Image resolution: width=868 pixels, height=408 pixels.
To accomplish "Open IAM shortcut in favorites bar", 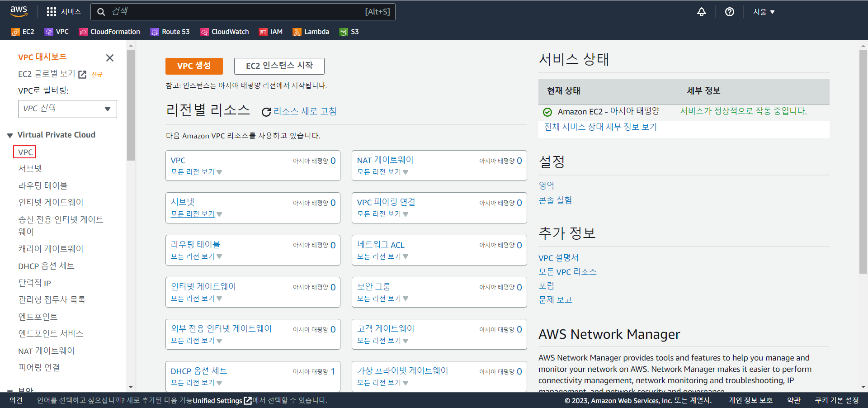I will coord(270,32).
